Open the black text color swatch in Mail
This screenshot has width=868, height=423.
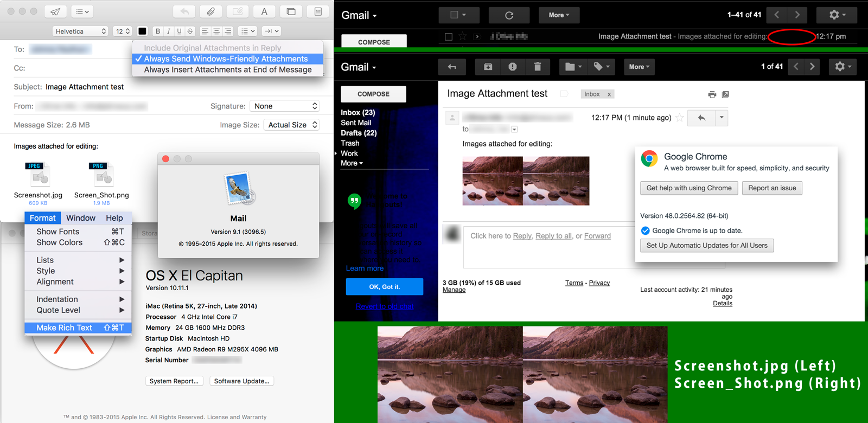pos(142,31)
